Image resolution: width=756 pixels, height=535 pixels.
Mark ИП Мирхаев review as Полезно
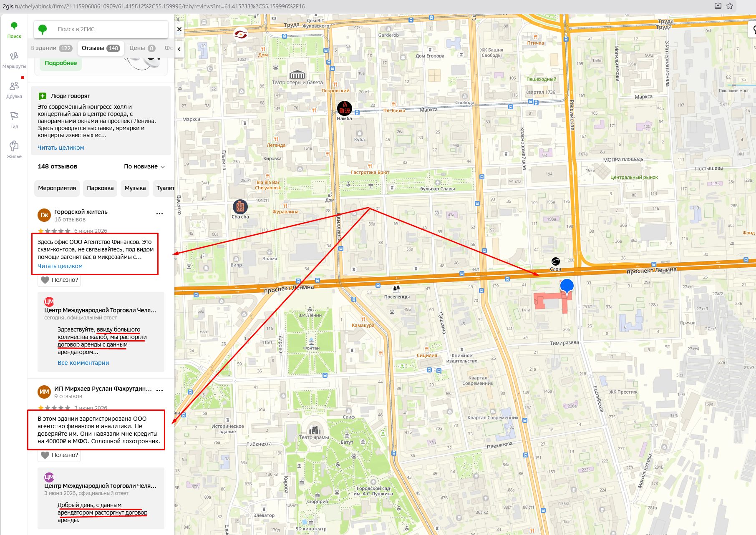coord(59,455)
